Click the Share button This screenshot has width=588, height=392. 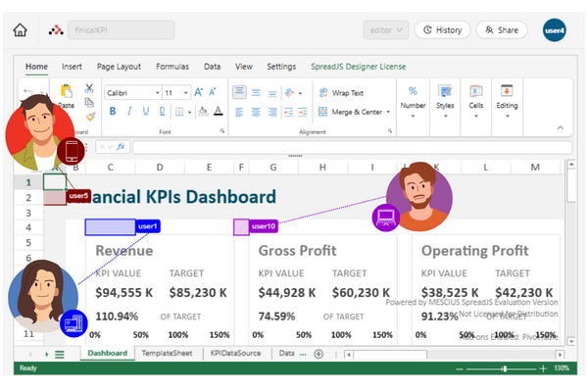502,30
